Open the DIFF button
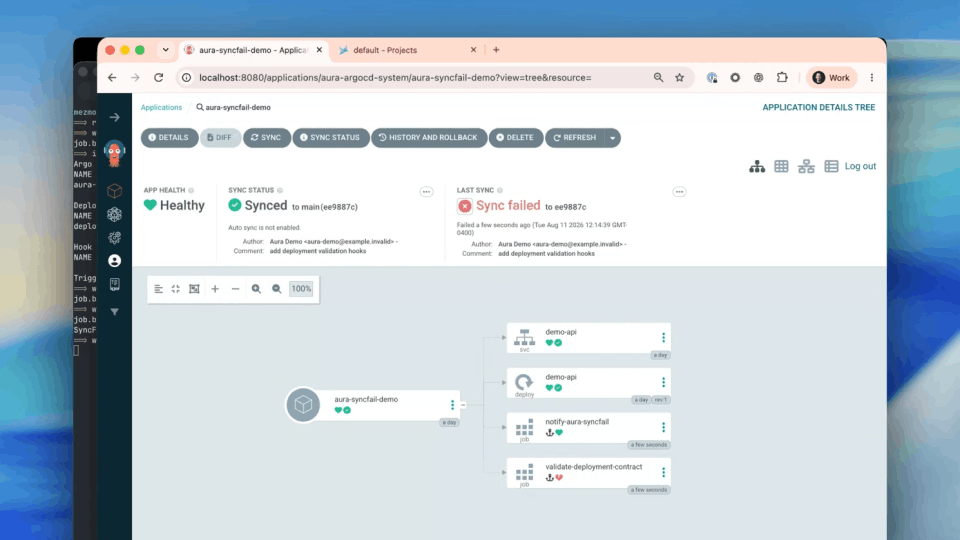Viewport: 960px width, 540px height. pyautogui.click(x=220, y=138)
